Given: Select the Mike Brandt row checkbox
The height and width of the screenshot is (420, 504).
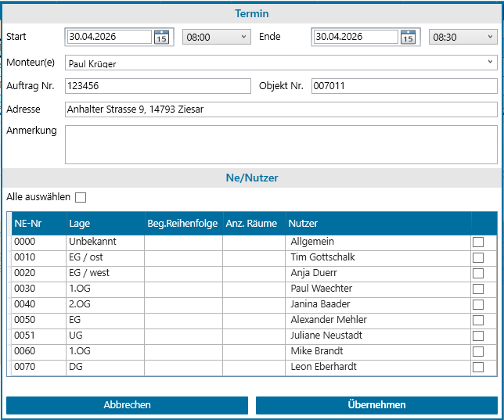Looking at the screenshot, I should (478, 351).
